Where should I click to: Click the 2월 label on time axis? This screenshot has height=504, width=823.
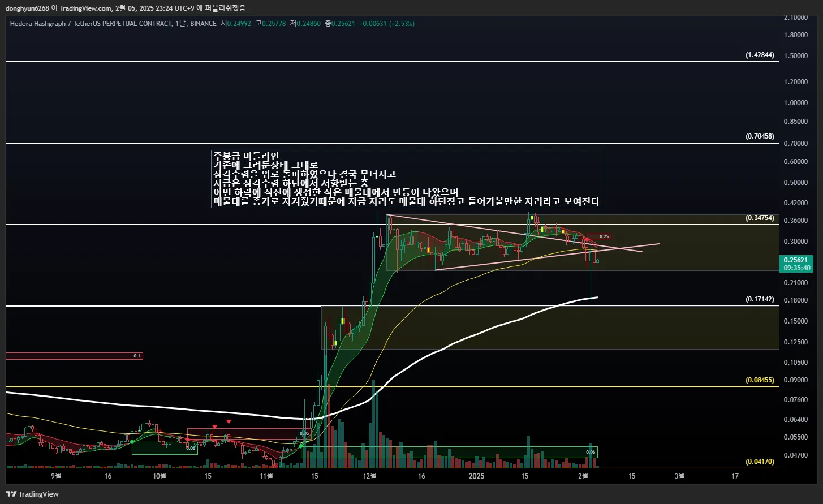(583, 476)
